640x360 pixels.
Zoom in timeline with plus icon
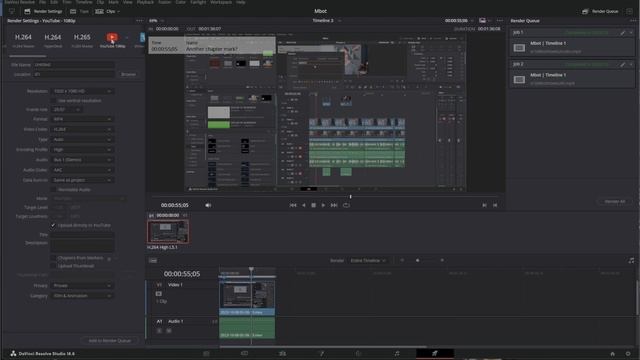[442, 260]
